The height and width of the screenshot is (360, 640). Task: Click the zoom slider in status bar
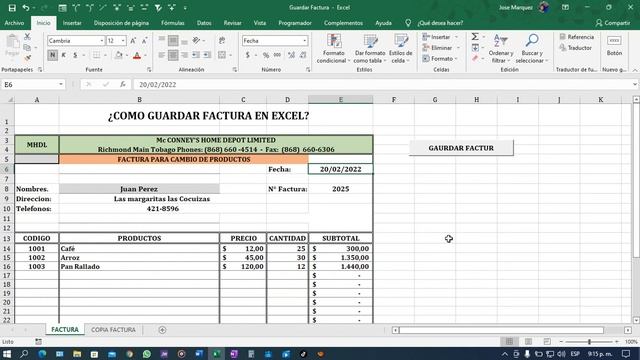(589, 342)
